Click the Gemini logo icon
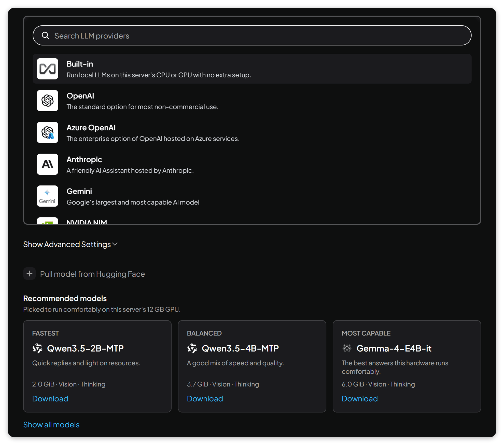The image size is (504, 445). pos(47,196)
